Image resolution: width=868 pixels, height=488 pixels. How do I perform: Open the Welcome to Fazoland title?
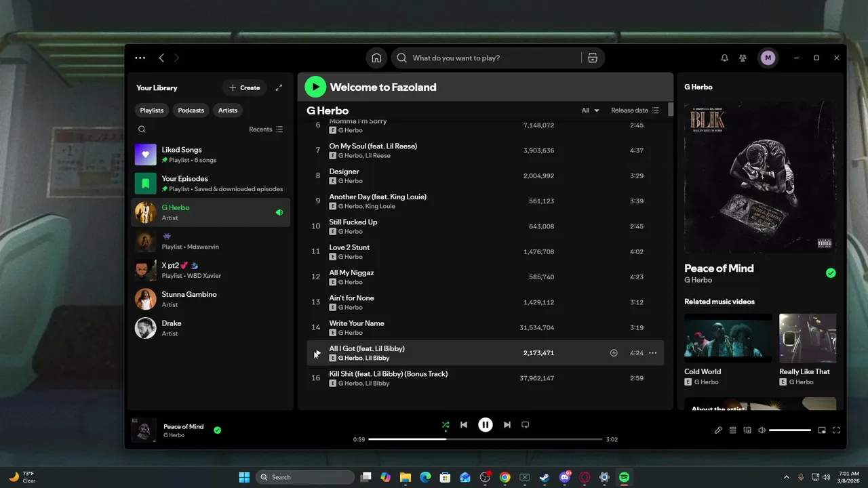[383, 87]
